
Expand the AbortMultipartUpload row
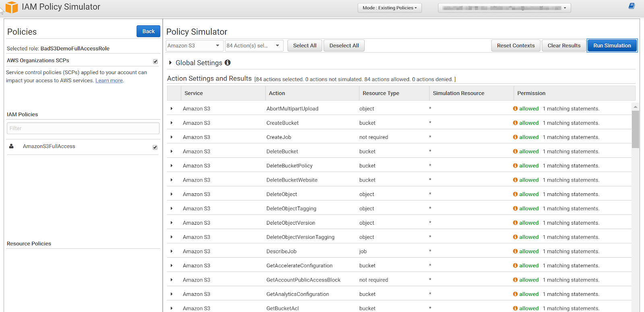click(171, 109)
